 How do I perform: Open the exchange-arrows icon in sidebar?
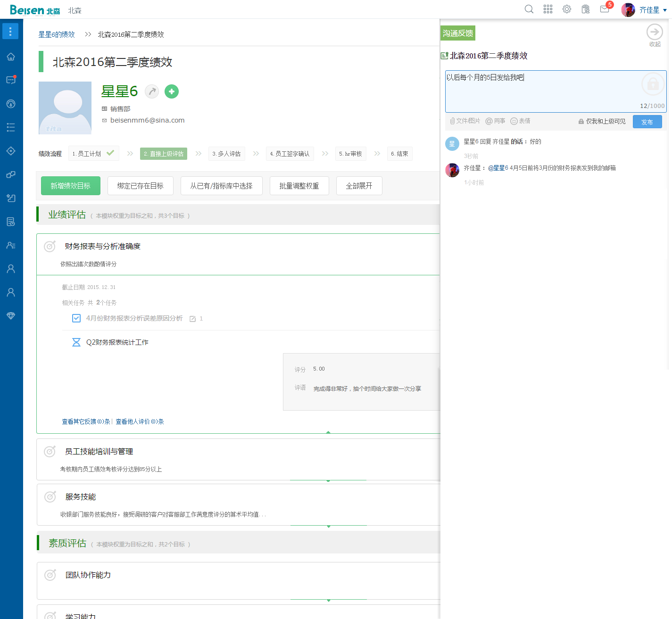pos(11,174)
